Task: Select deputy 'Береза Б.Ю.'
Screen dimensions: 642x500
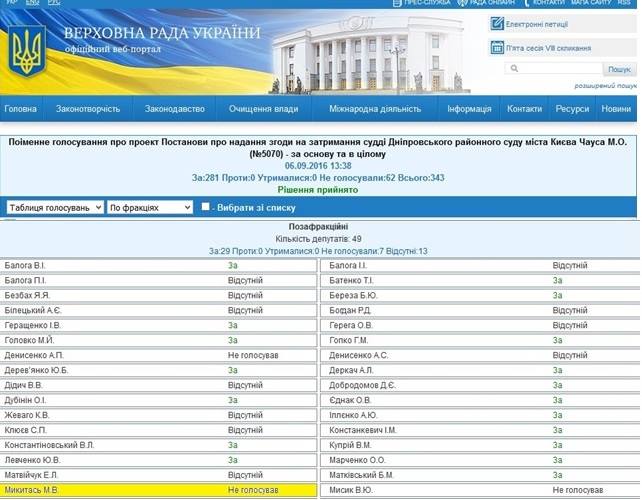Action: (353, 295)
